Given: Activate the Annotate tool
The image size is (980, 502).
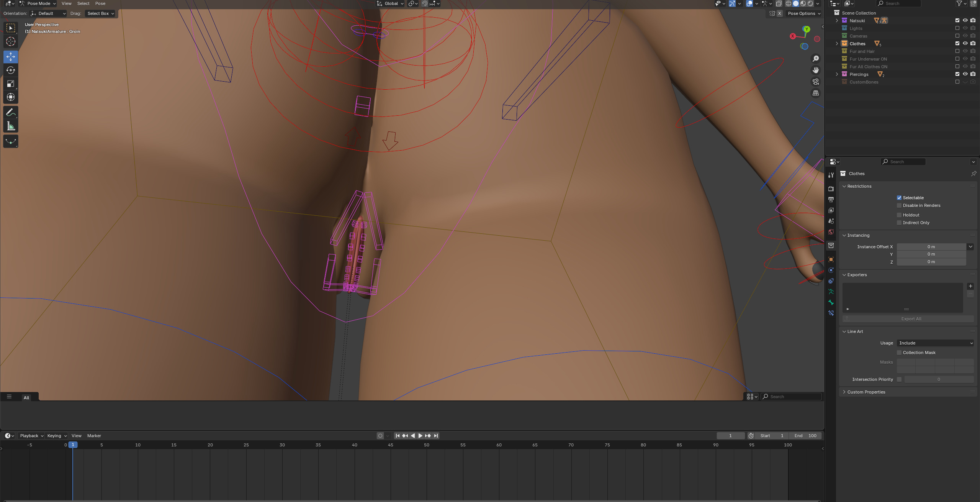Looking at the screenshot, I should coord(10,112).
